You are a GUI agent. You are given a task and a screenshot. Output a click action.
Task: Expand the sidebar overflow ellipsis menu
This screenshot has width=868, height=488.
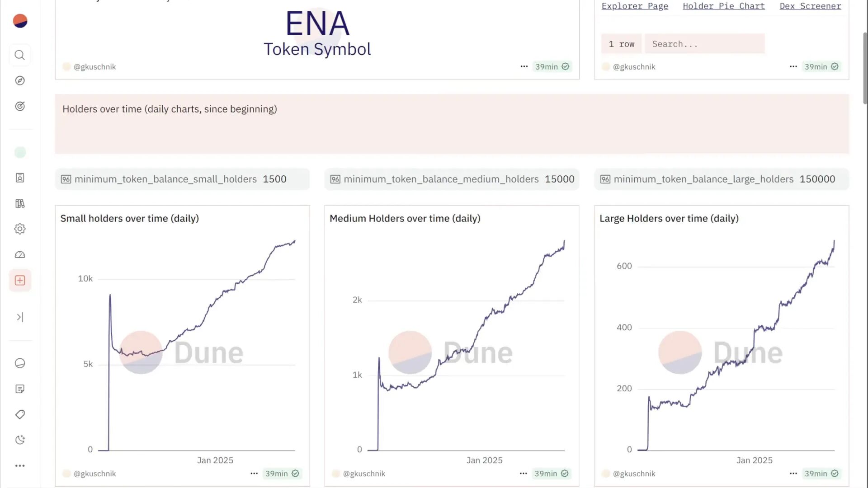20,465
